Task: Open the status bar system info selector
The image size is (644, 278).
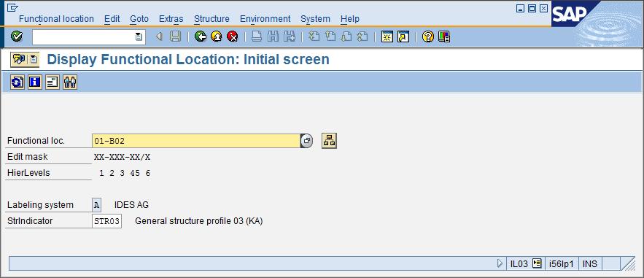Action: click(536, 263)
